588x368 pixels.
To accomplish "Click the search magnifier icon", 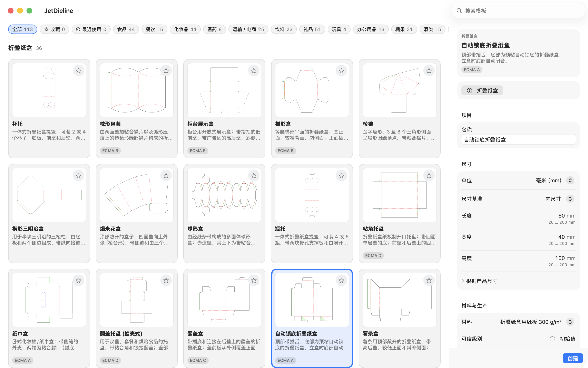I will [459, 11].
